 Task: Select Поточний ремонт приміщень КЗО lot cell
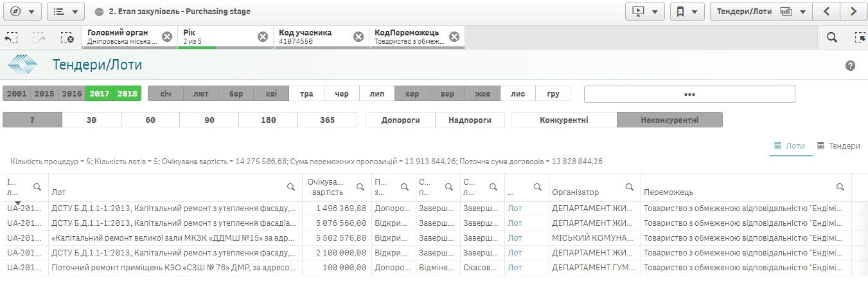coord(175,267)
